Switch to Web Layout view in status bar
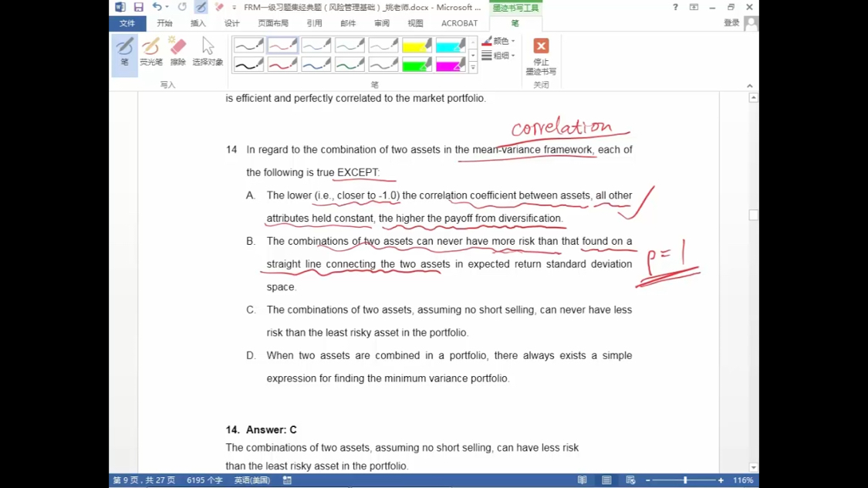The width and height of the screenshot is (868, 488). click(x=630, y=480)
